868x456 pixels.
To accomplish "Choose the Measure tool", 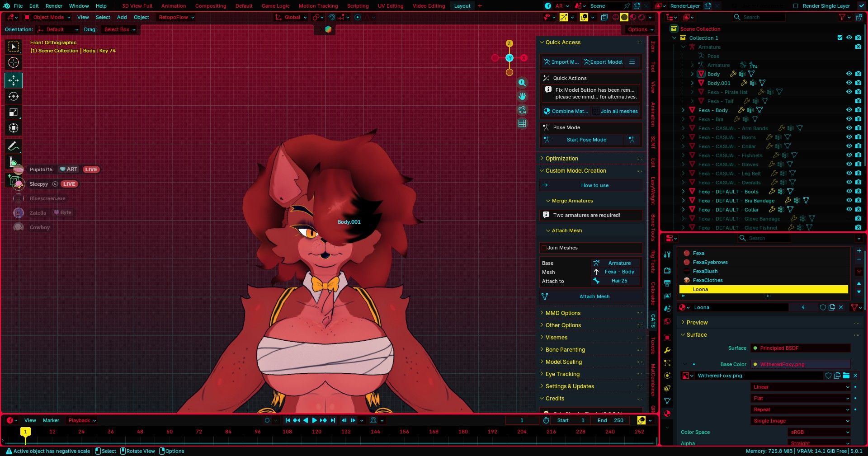I will (x=14, y=162).
